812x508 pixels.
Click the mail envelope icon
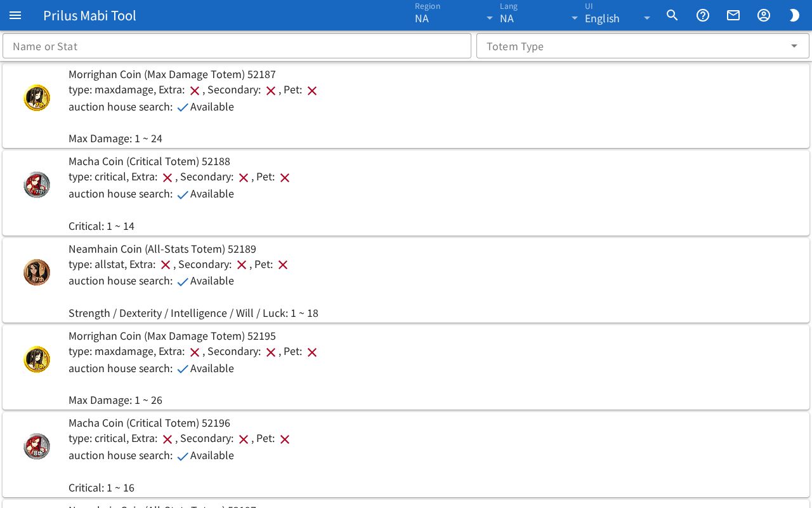[x=733, y=15]
